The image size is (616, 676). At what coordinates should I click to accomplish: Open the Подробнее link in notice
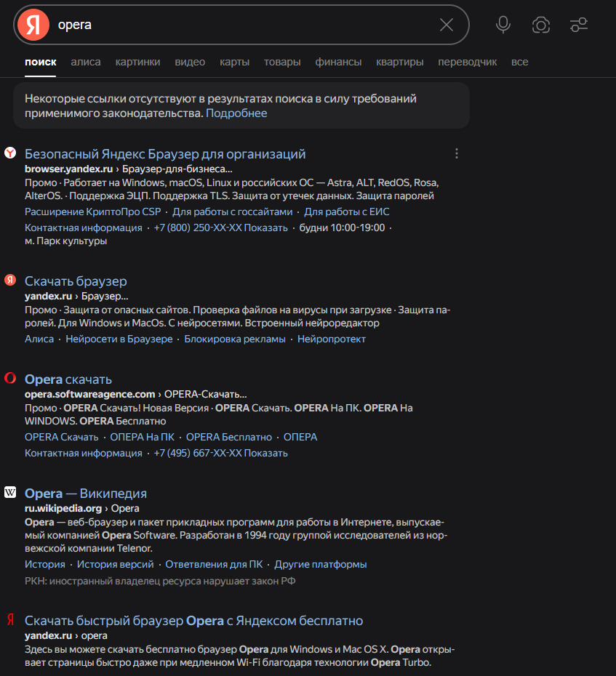pyautogui.click(x=236, y=113)
